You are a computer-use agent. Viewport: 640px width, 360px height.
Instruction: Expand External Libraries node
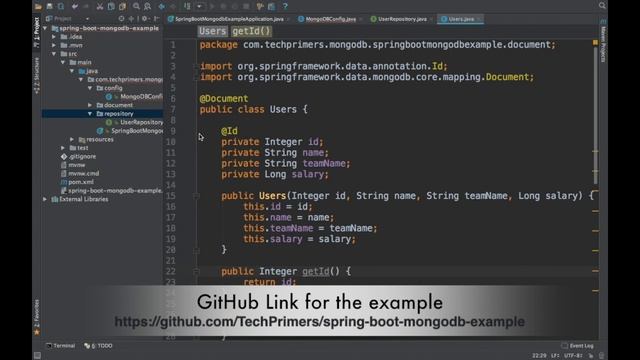tap(45, 200)
